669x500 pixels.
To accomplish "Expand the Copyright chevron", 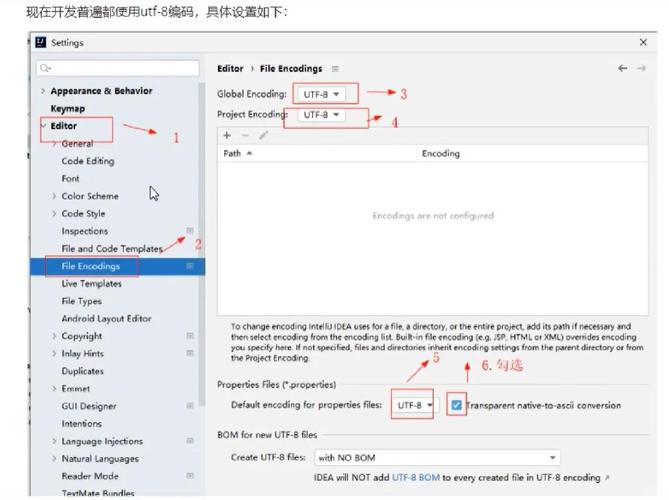I will tap(54, 336).
